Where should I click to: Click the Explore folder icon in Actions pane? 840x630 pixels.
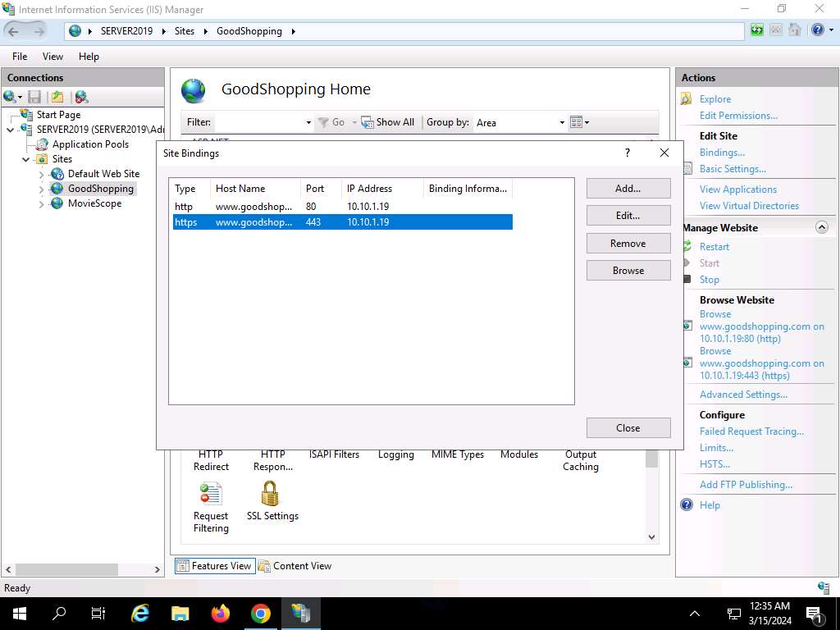pos(687,99)
